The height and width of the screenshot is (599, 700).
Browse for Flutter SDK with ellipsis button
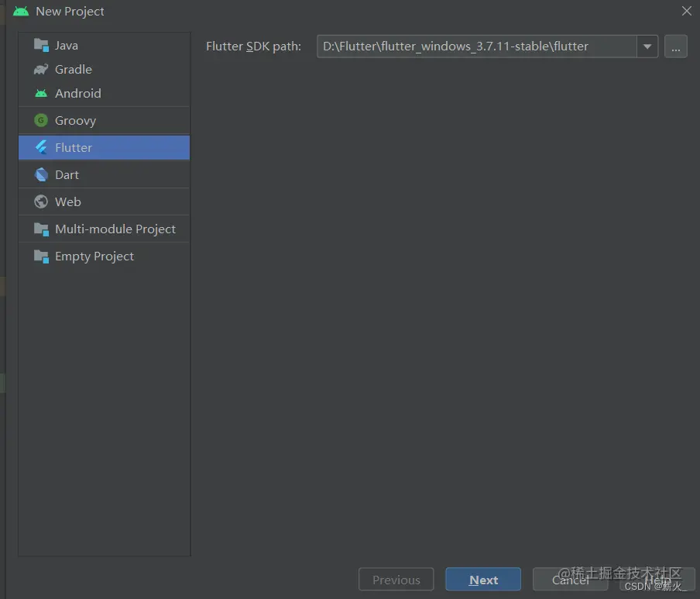(676, 46)
